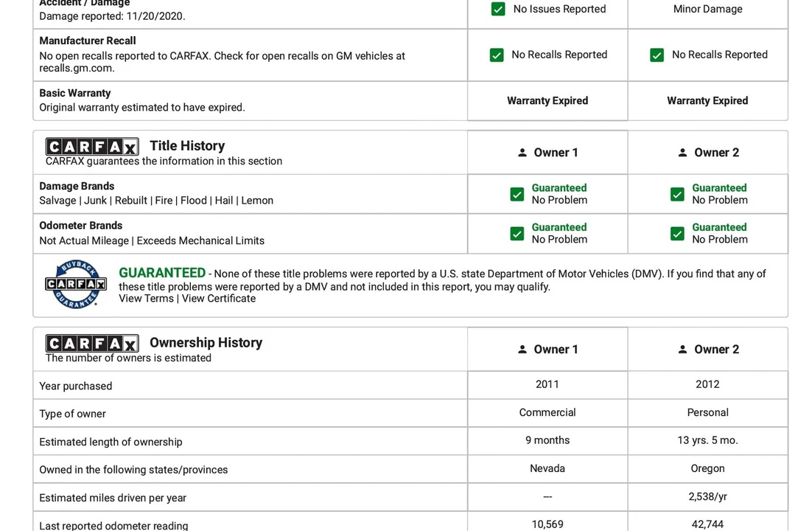
Task: Open the View Certificate link
Action: (219, 299)
